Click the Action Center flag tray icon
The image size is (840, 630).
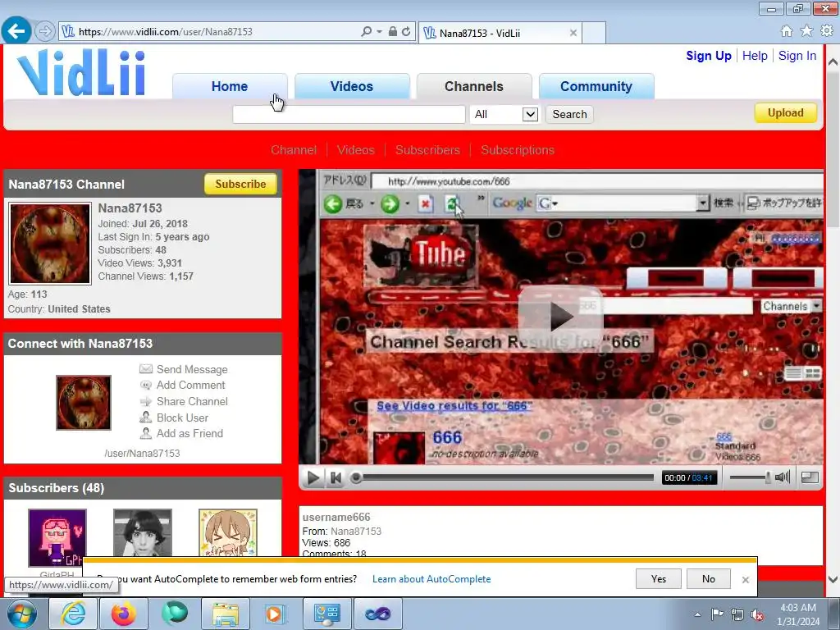pyautogui.click(x=717, y=614)
